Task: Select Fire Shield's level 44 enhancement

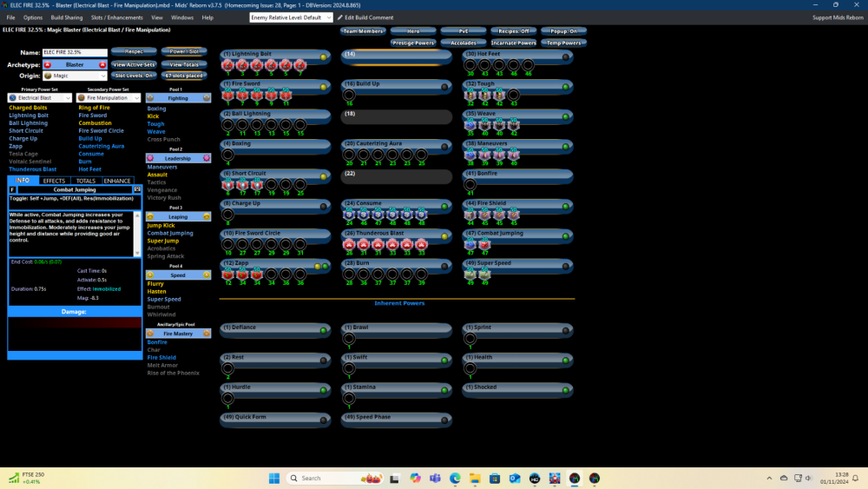Action: pos(470,215)
